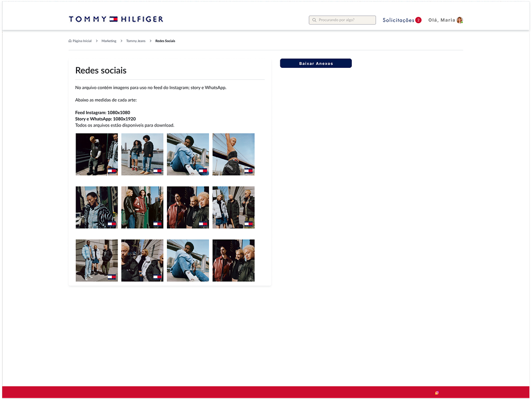
Task: Click the Tommy Hilfiger logo
Action: click(x=116, y=19)
